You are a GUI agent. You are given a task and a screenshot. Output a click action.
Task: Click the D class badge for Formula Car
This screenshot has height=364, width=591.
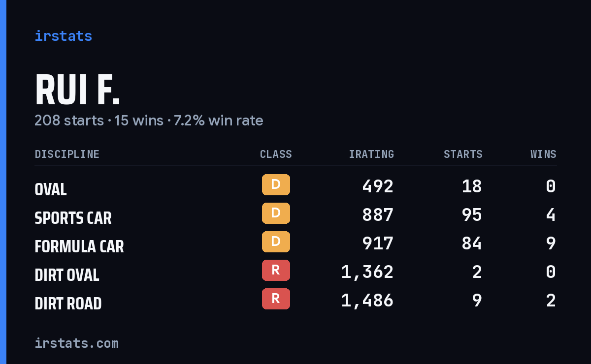click(x=276, y=242)
